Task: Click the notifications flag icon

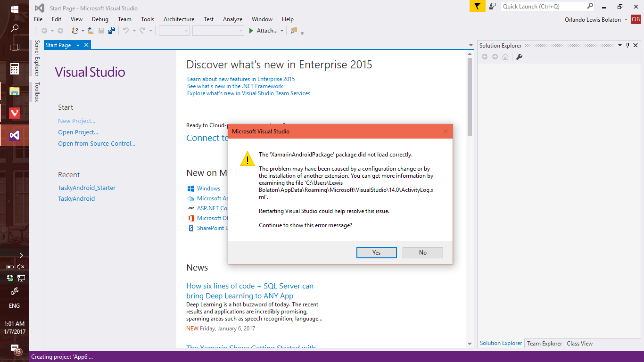Action: point(477,6)
